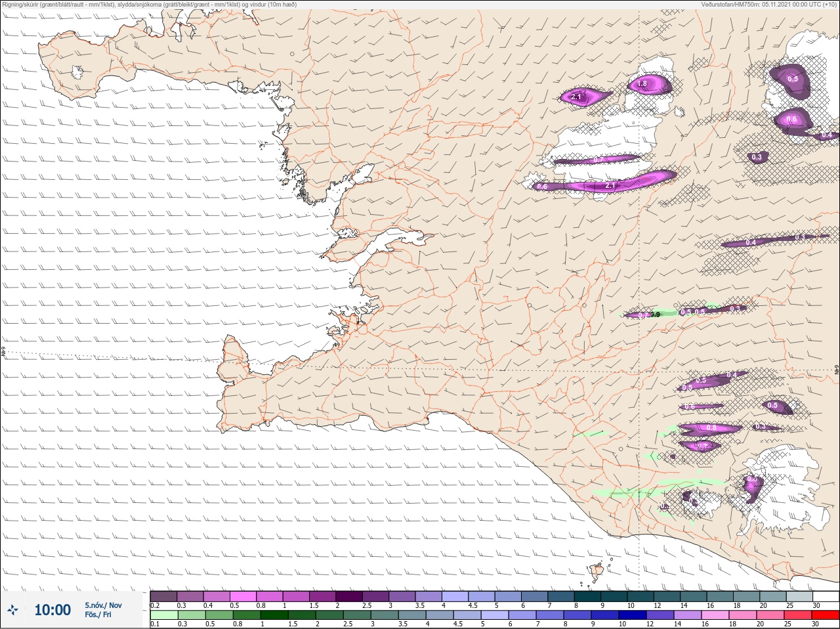
Task: Select the deep blue lower-scale swatch between 10 and 12
Action: 633,615
